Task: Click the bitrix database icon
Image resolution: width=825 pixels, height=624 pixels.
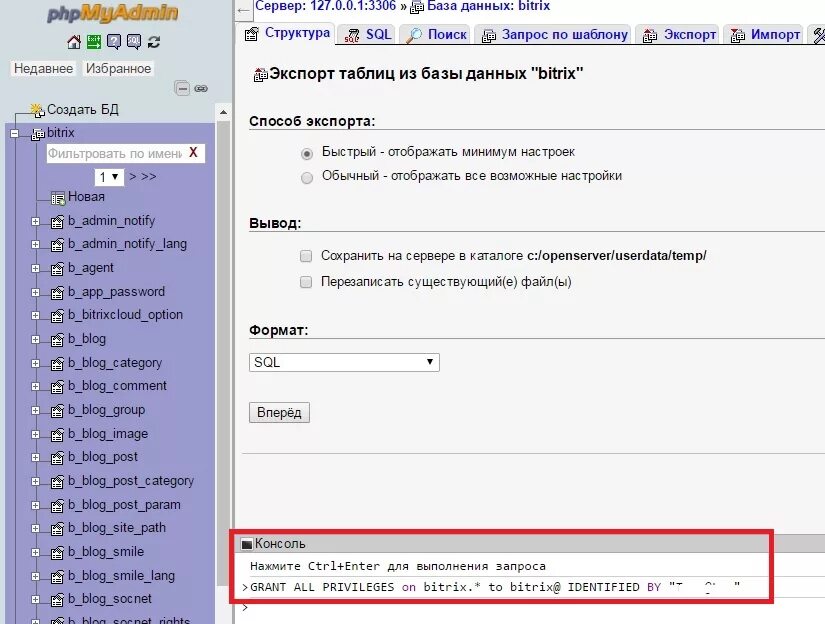Action: 38,135
